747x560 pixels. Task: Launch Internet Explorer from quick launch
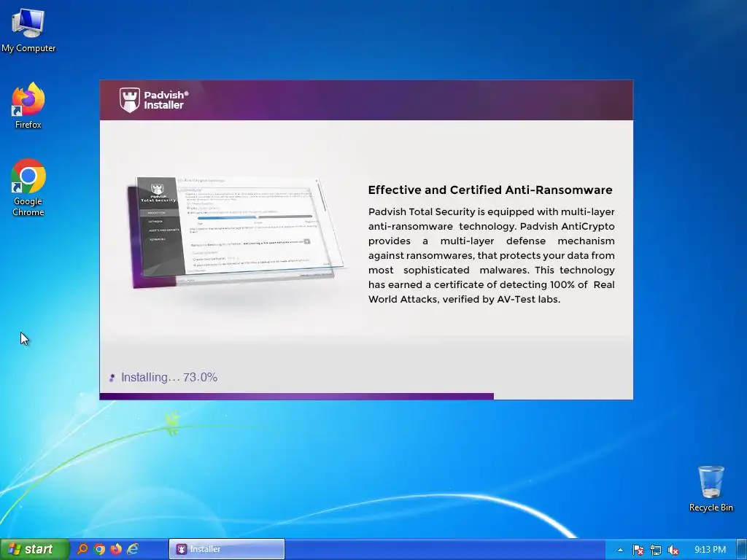[133, 549]
